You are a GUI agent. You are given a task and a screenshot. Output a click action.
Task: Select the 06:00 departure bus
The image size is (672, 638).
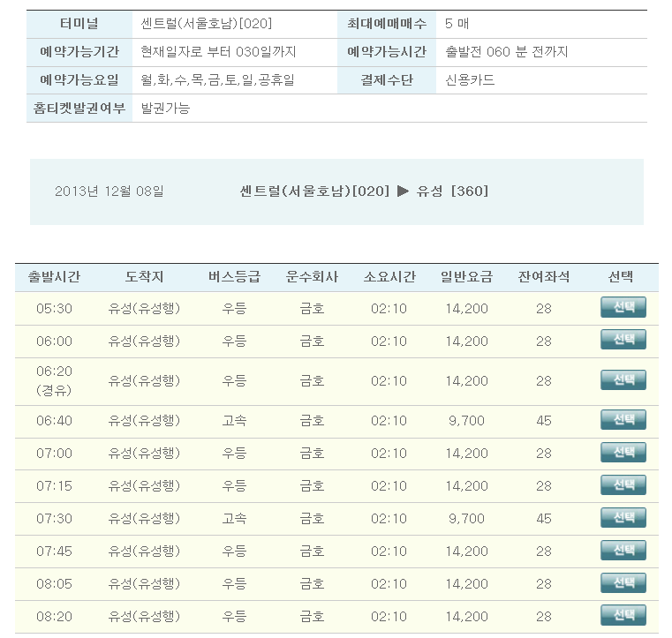point(623,340)
